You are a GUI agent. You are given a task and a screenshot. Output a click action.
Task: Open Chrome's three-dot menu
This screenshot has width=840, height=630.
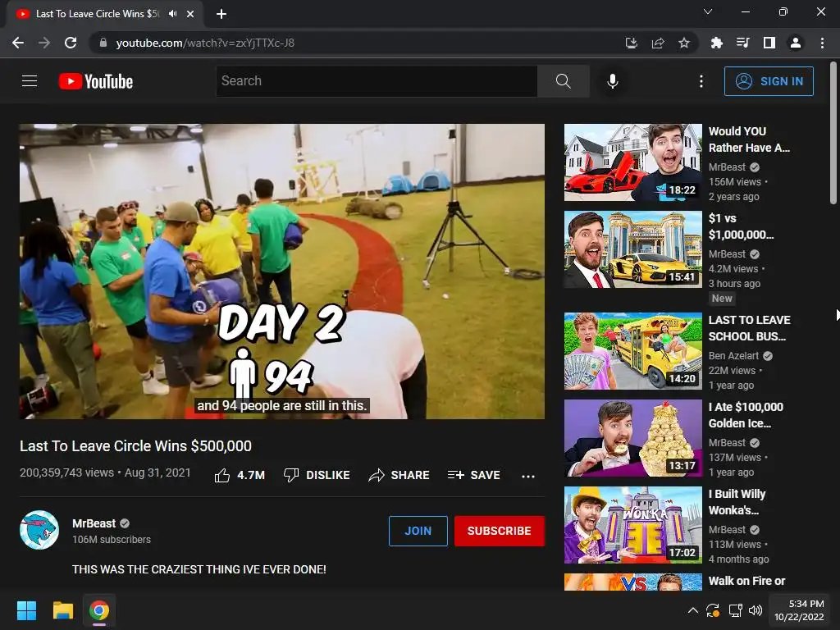click(822, 43)
